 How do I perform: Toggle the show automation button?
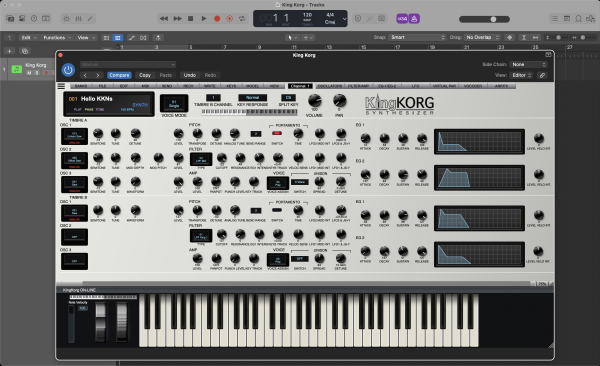click(132, 38)
